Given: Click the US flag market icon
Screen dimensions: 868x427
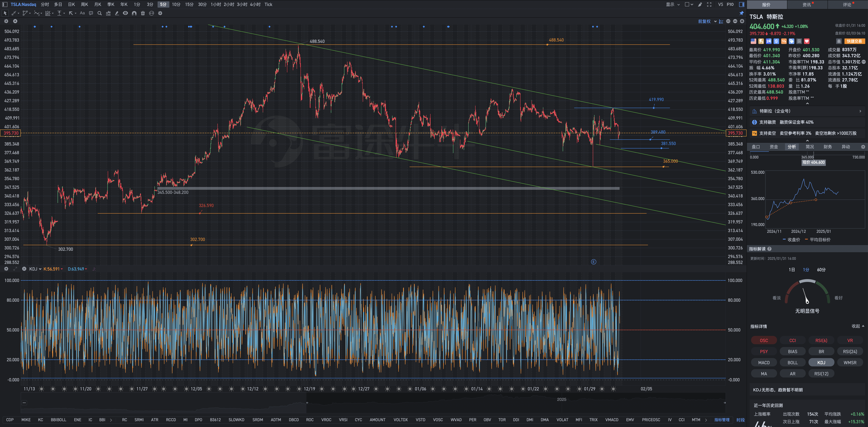Looking at the screenshot, I should tap(753, 41).
